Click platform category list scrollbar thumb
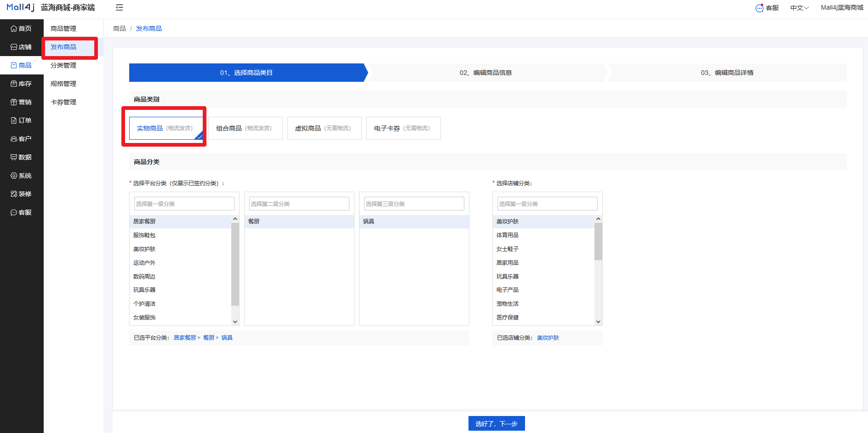The image size is (868, 433). (x=235, y=264)
